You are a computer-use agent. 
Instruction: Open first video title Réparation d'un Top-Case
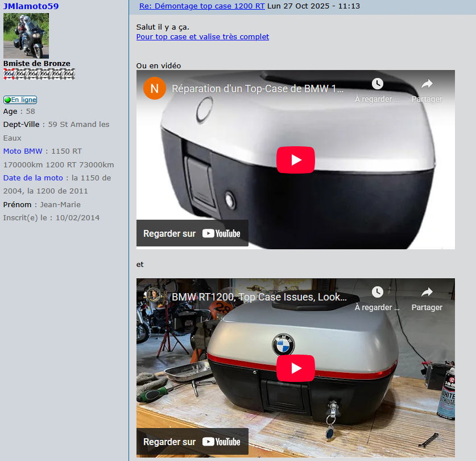[258, 88]
